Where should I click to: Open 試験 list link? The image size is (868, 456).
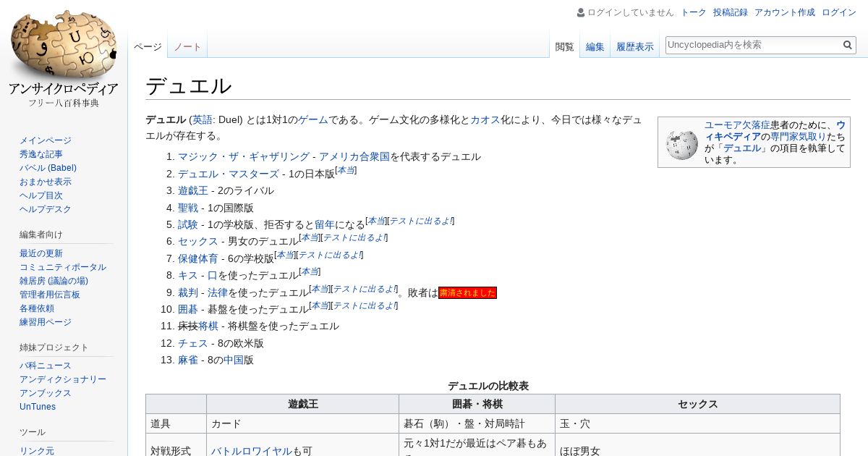[x=188, y=224]
